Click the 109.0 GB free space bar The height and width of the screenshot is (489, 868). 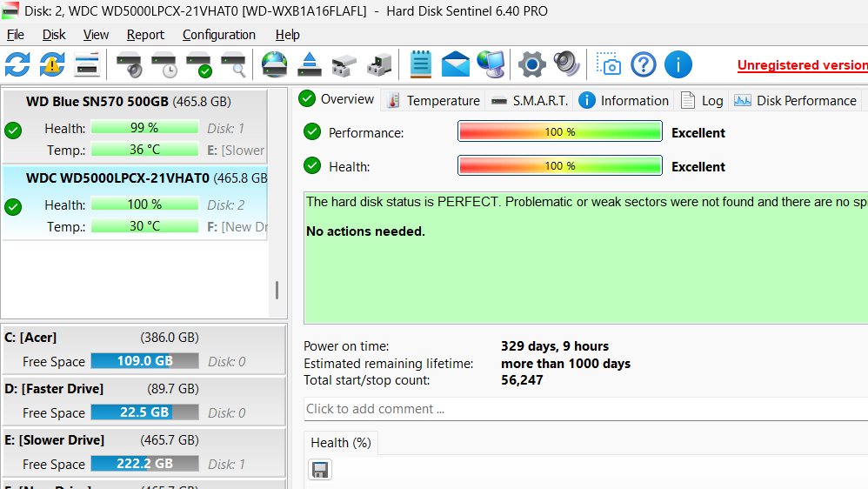[144, 361]
